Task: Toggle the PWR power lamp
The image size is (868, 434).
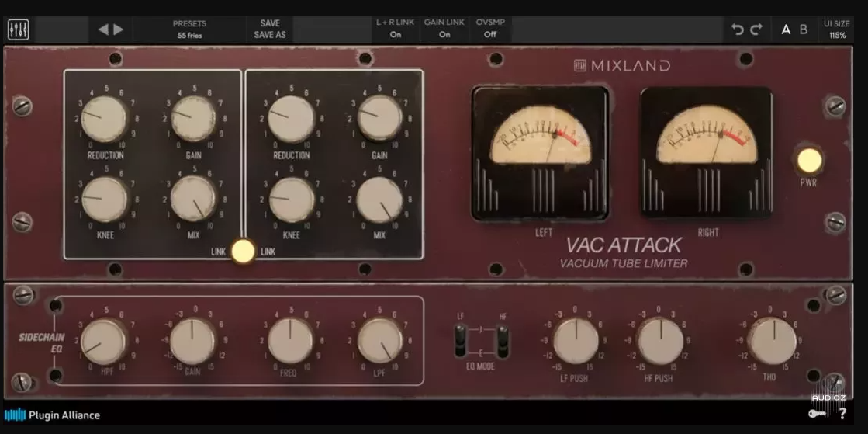Action: point(809,160)
